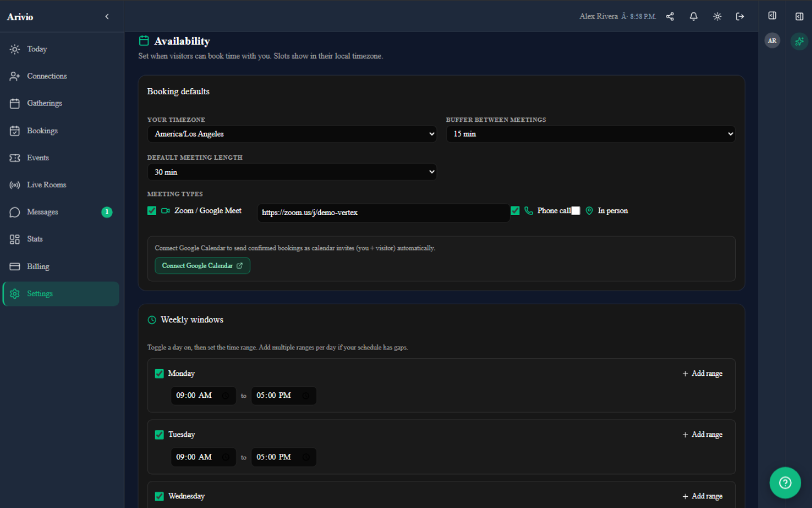Open the help question-mark button
The width and height of the screenshot is (812, 508).
click(785, 483)
